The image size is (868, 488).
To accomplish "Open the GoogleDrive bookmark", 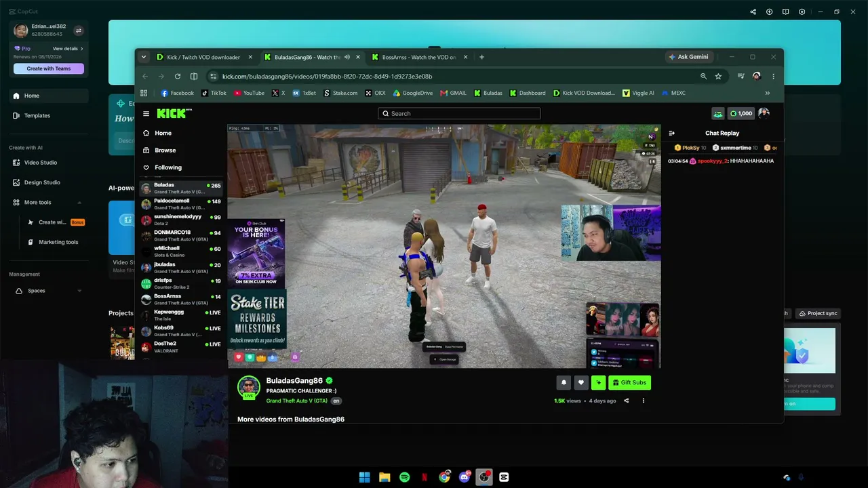I will click(412, 93).
